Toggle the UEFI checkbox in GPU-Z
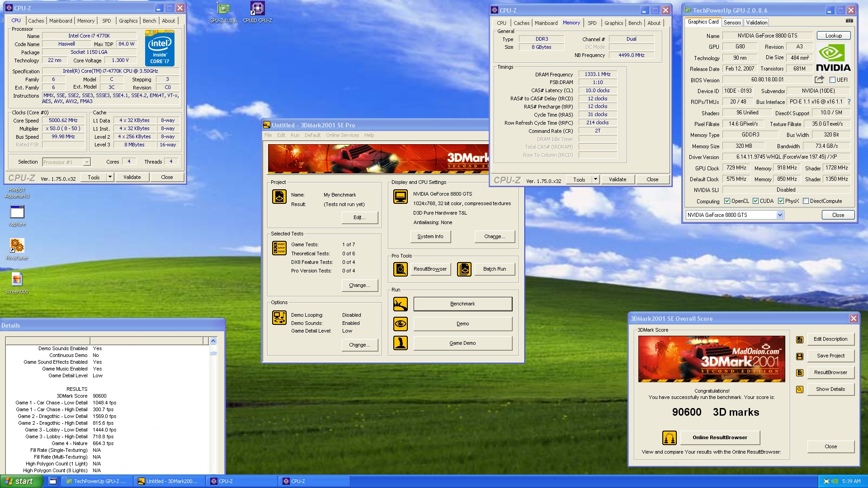 [x=832, y=80]
